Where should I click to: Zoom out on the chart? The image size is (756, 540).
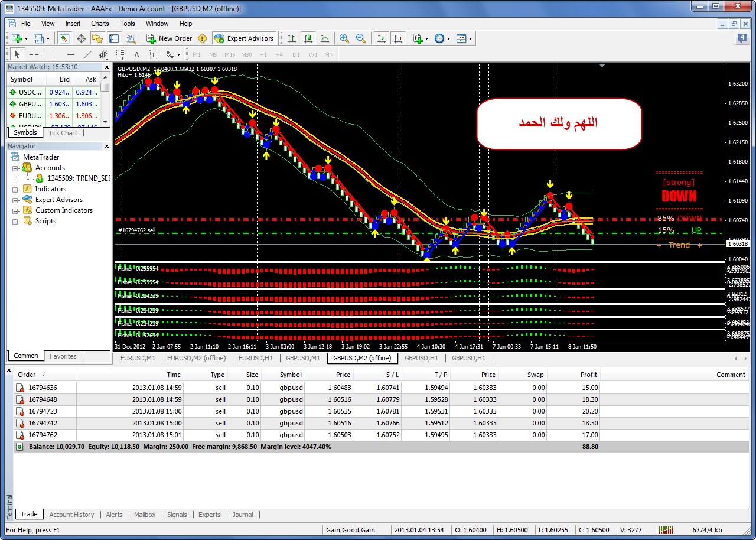tap(360, 38)
